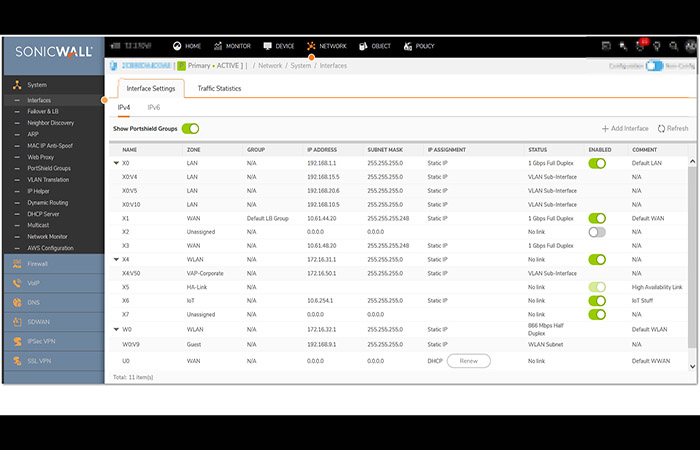This screenshot has width=700, height=450.
Task: Collapse the W0 interface sub-rows
Action: click(117, 329)
